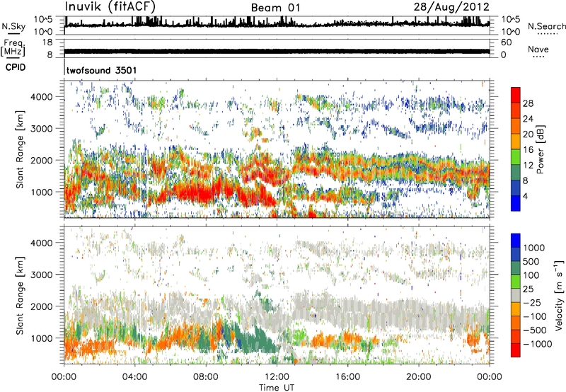The image size is (566, 392).
Task: Click the 'Nave' legend label
Action: pyautogui.click(x=538, y=49)
